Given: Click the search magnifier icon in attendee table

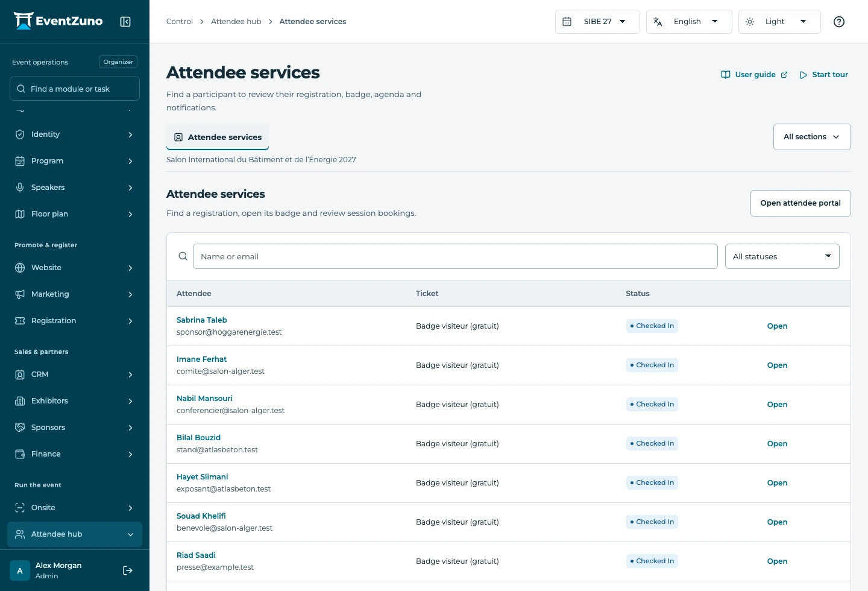Looking at the screenshot, I should pyautogui.click(x=183, y=256).
